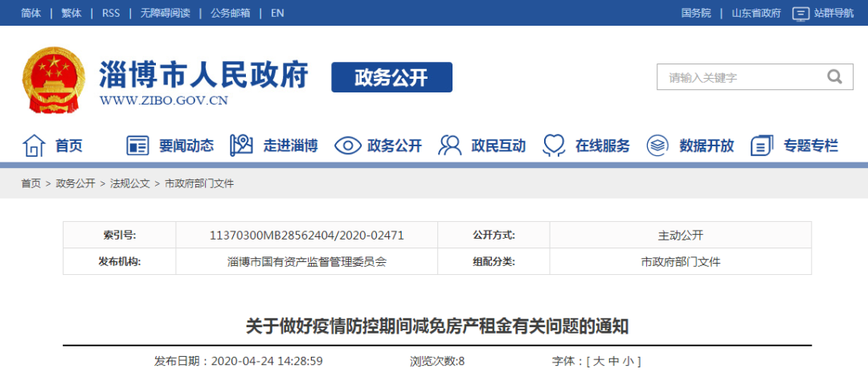
Task: Go to 法规公文 in the breadcrumb
Action: pyautogui.click(x=130, y=184)
